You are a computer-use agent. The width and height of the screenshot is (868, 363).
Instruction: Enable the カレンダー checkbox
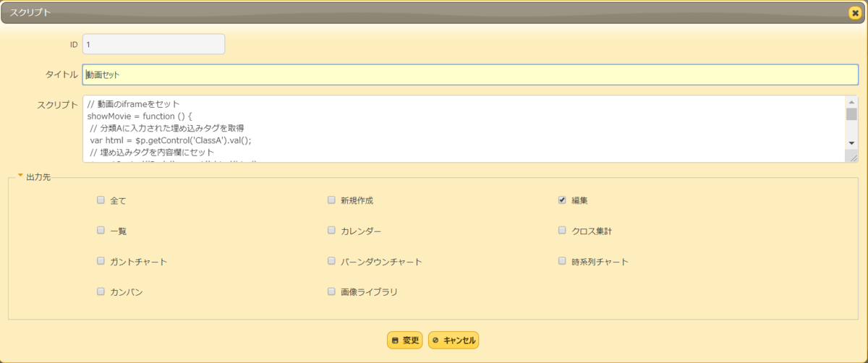coord(331,231)
